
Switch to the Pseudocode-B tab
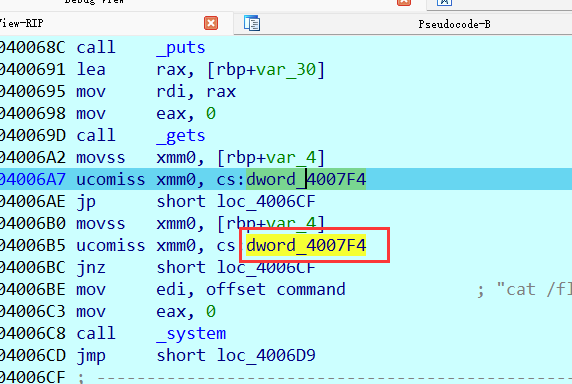(454, 24)
